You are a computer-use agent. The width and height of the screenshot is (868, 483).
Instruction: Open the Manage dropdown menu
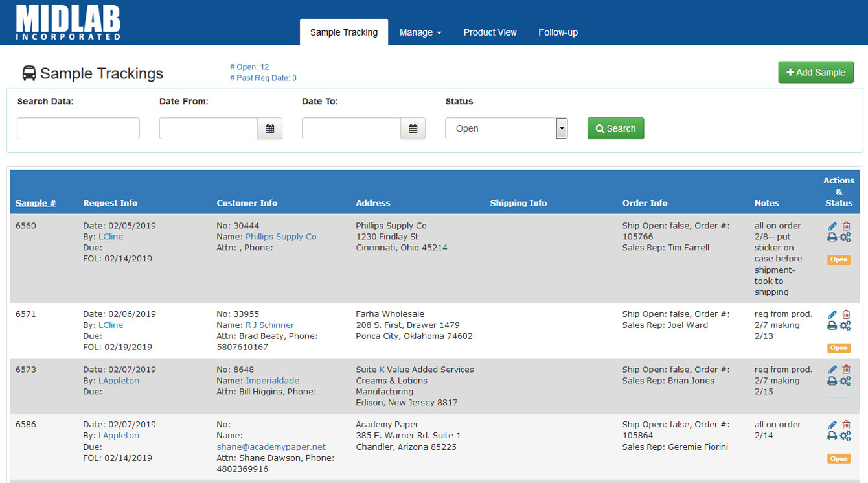[420, 32]
